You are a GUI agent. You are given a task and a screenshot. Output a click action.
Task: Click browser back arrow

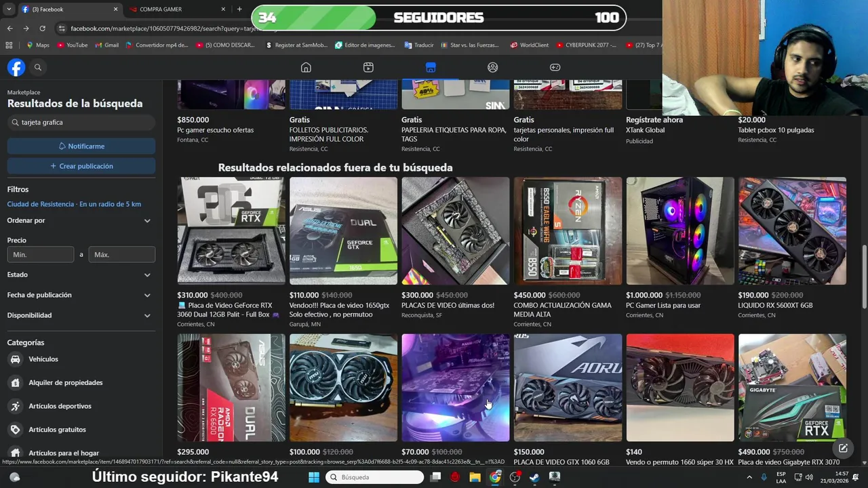[x=9, y=28]
